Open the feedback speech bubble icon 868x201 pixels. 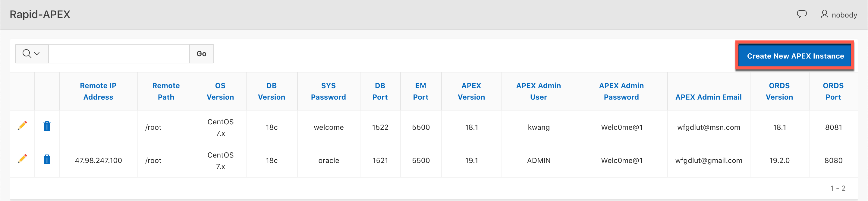coord(801,14)
